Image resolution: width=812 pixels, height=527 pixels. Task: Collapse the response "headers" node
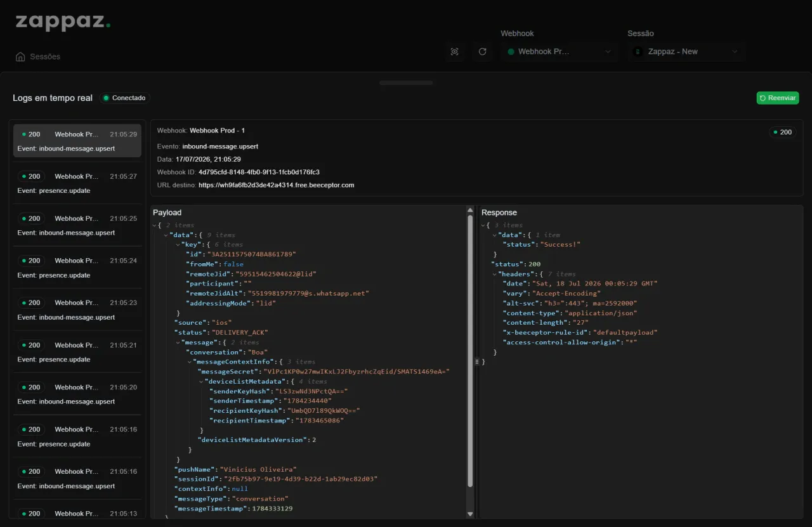(x=494, y=274)
